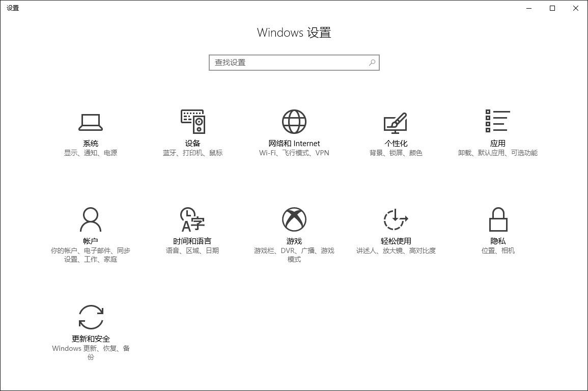Open the 帐户 person icon

pyautogui.click(x=91, y=219)
